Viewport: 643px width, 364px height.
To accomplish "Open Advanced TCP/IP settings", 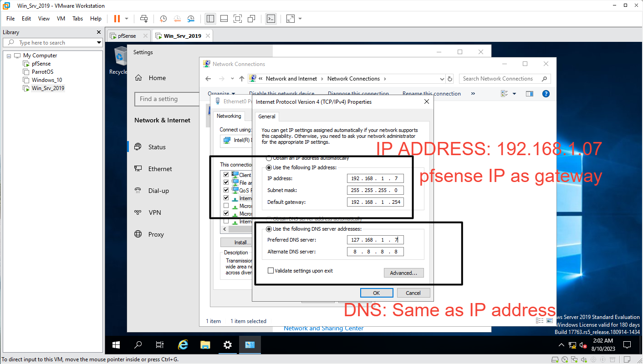I will 404,273.
